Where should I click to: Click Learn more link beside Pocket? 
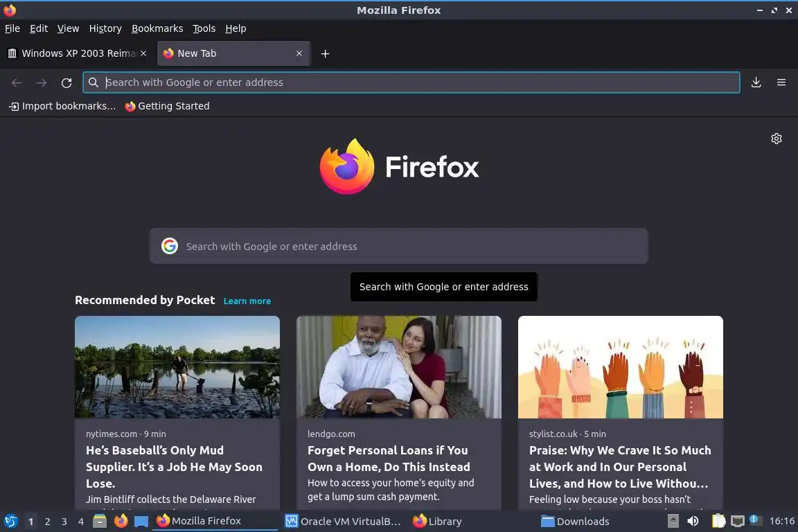pyautogui.click(x=247, y=301)
